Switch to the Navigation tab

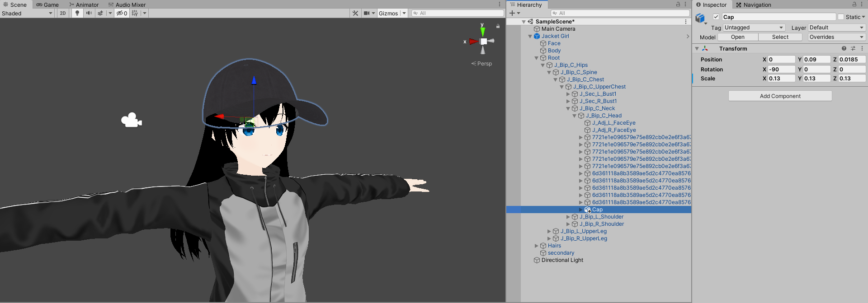tap(754, 5)
